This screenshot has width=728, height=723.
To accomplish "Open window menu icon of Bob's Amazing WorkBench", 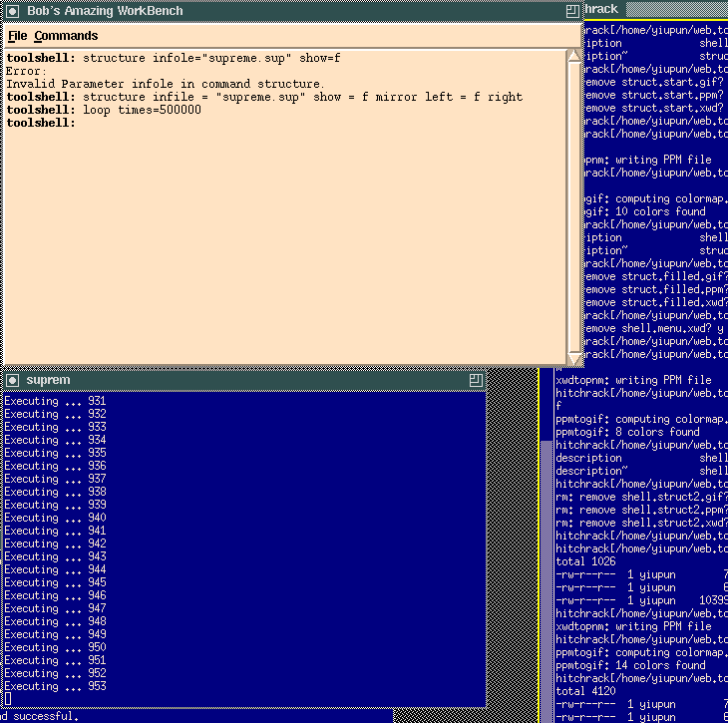I will [12, 10].
